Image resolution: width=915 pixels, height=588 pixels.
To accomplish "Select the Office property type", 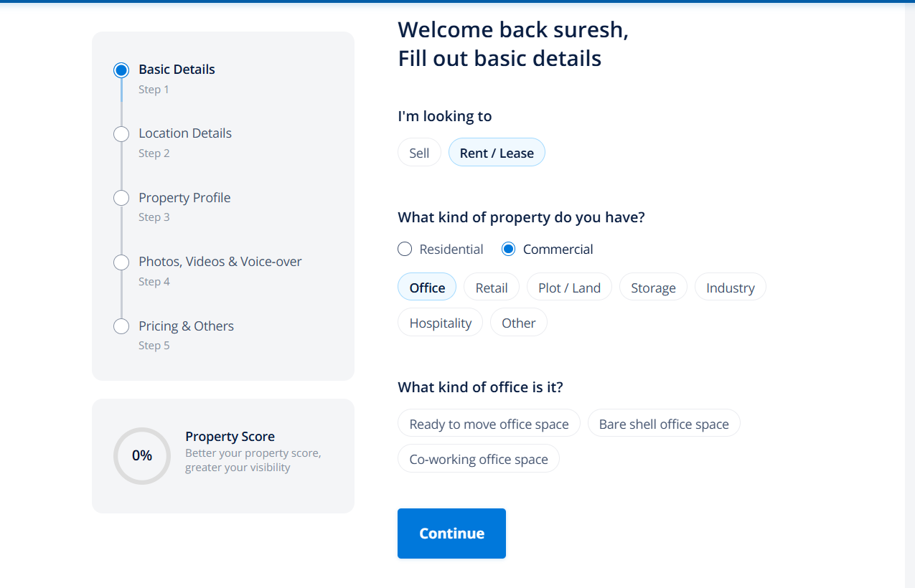I will [x=427, y=288].
